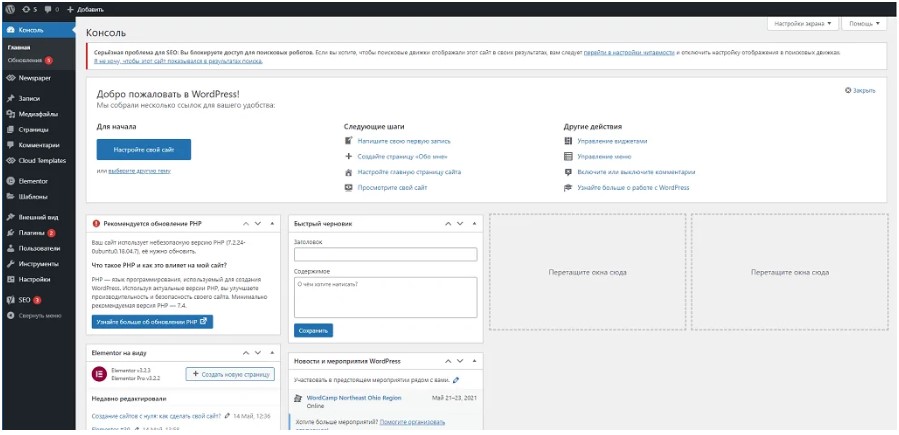The image size is (899, 435).
Task: Click the Создать новую страницу button
Action: (230, 374)
